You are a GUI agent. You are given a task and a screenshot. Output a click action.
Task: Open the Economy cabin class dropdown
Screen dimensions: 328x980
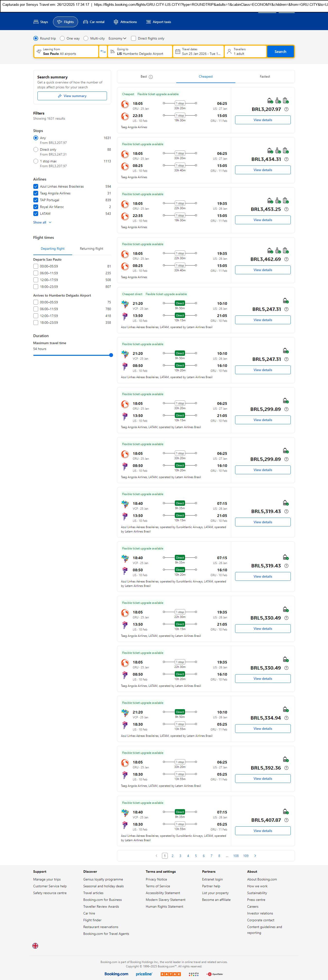(117, 38)
